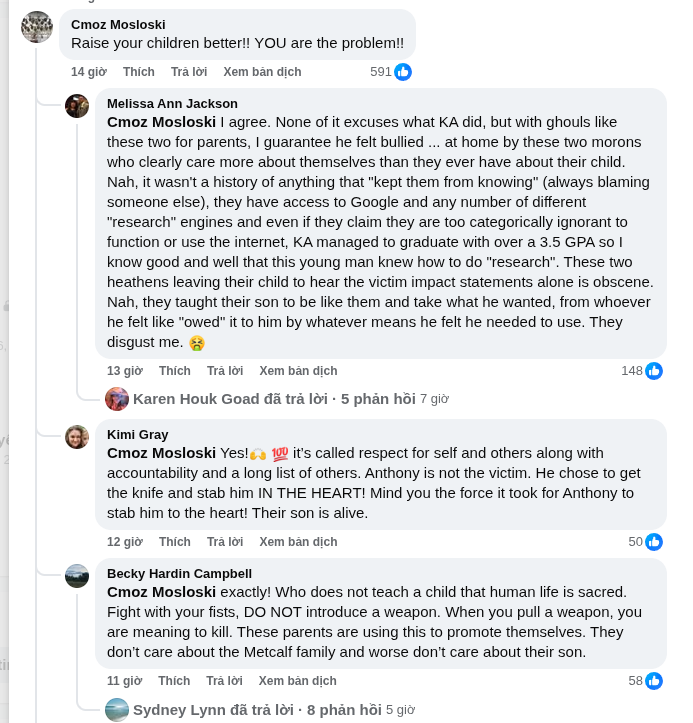This screenshot has height=723, width=693.
Task: Open Becky Hardin Campbell's avatar
Action: pyautogui.click(x=77, y=576)
